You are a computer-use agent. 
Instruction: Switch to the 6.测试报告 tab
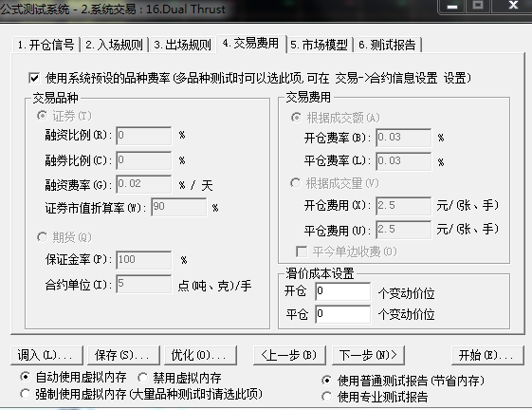tap(388, 45)
